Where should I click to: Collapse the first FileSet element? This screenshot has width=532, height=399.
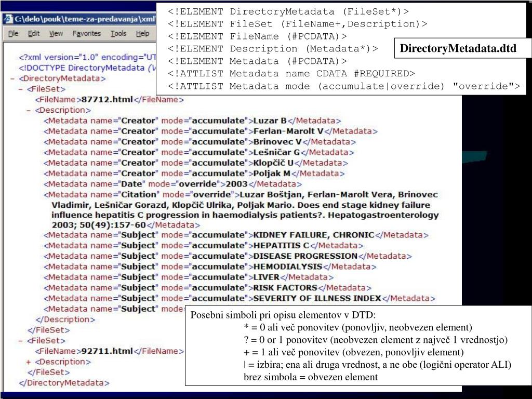pyautogui.click(x=21, y=89)
